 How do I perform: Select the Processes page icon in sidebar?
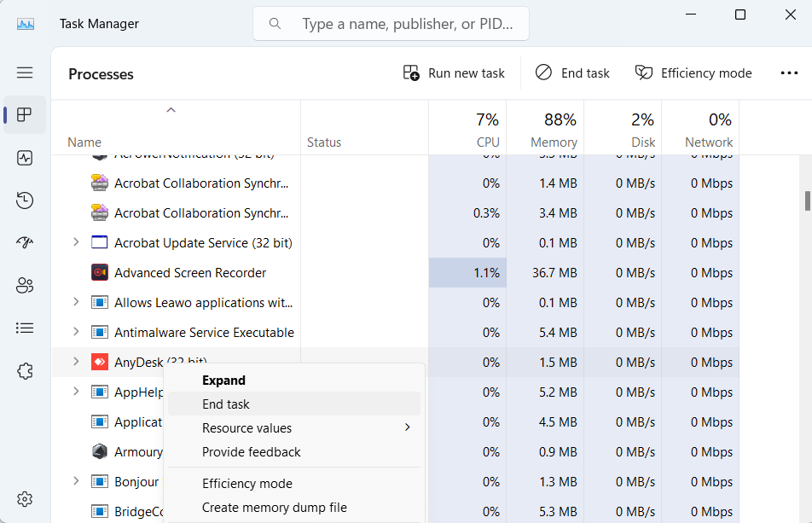pyautogui.click(x=25, y=114)
